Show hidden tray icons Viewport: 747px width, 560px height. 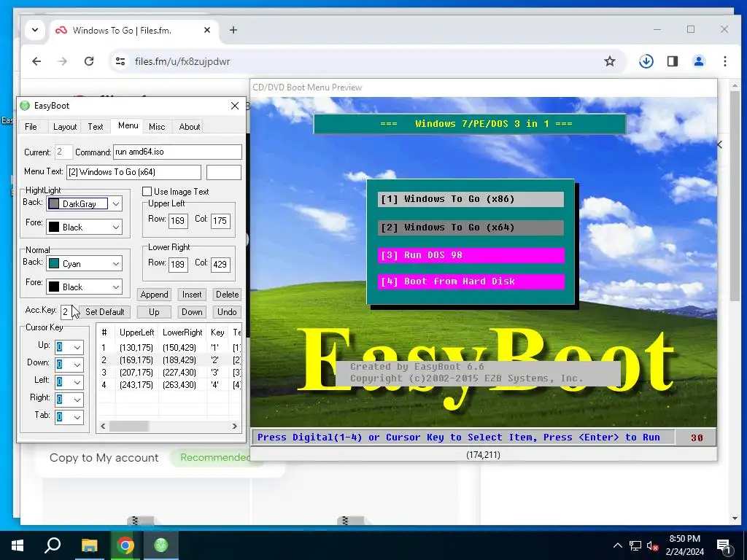tap(617, 545)
